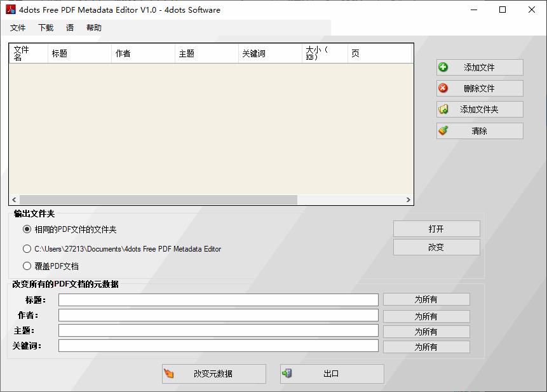Click the 打开 output folder button

(436, 229)
